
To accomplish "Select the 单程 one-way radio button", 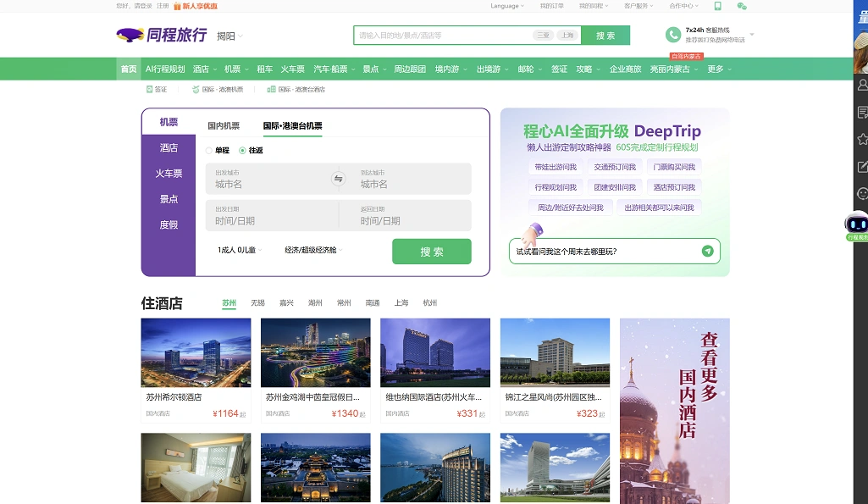I will (x=209, y=151).
